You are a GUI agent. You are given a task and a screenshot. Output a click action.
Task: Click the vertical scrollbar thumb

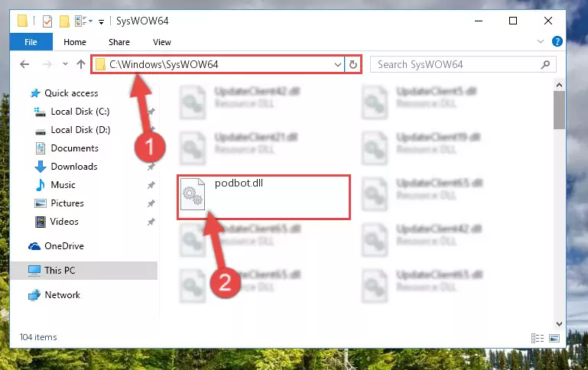coord(559,110)
